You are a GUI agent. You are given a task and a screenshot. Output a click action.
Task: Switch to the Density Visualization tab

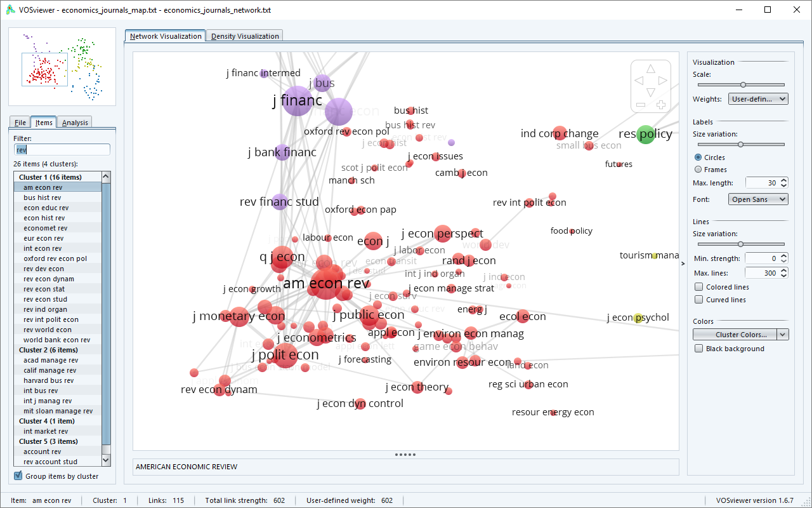click(245, 36)
